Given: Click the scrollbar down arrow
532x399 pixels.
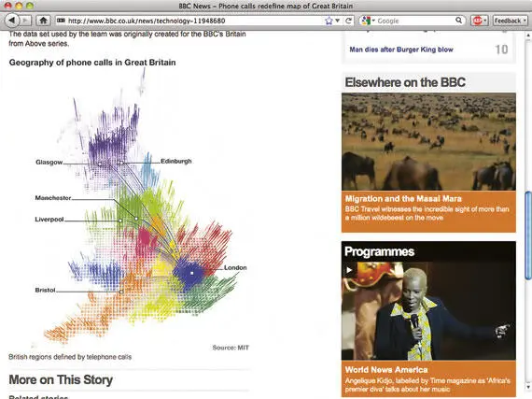Looking at the screenshot, I should (528, 386).
